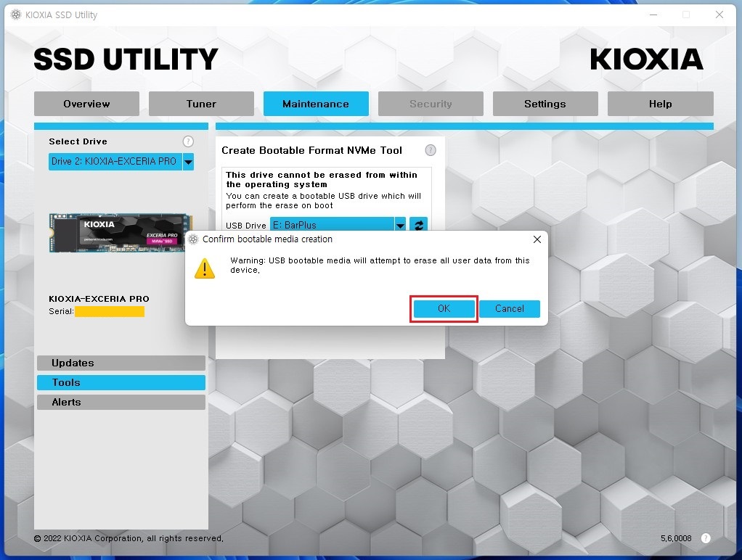Close the Confirm bootable media creation dialog
The height and width of the screenshot is (560, 742).
pyautogui.click(x=537, y=239)
